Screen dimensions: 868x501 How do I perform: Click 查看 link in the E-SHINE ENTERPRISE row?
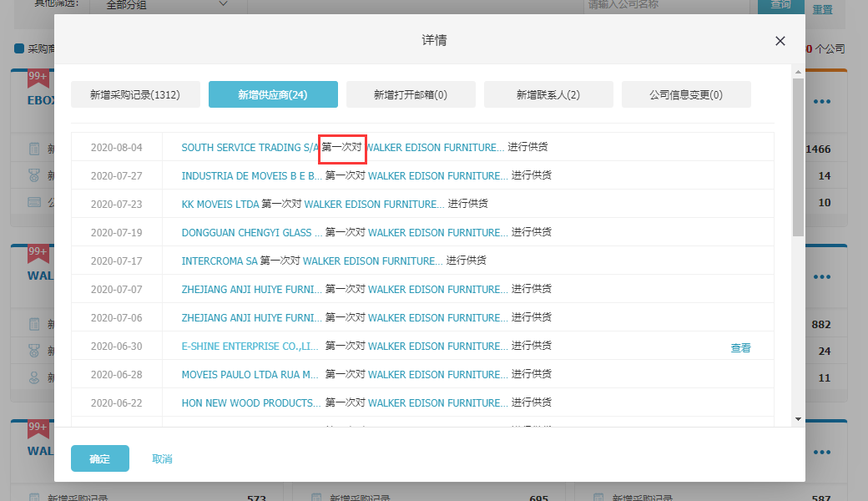pyautogui.click(x=740, y=348)
